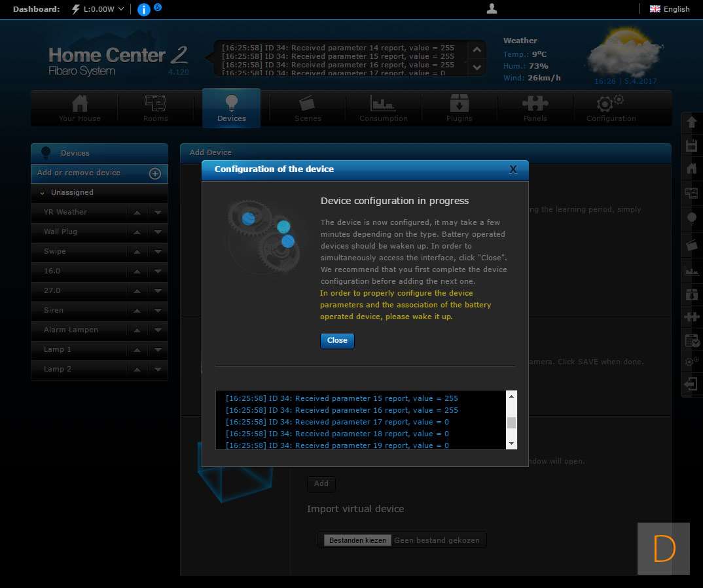Screen dimensions: 703x588
Task: Move device 27.0 up
Action: (x=137, y=292)
